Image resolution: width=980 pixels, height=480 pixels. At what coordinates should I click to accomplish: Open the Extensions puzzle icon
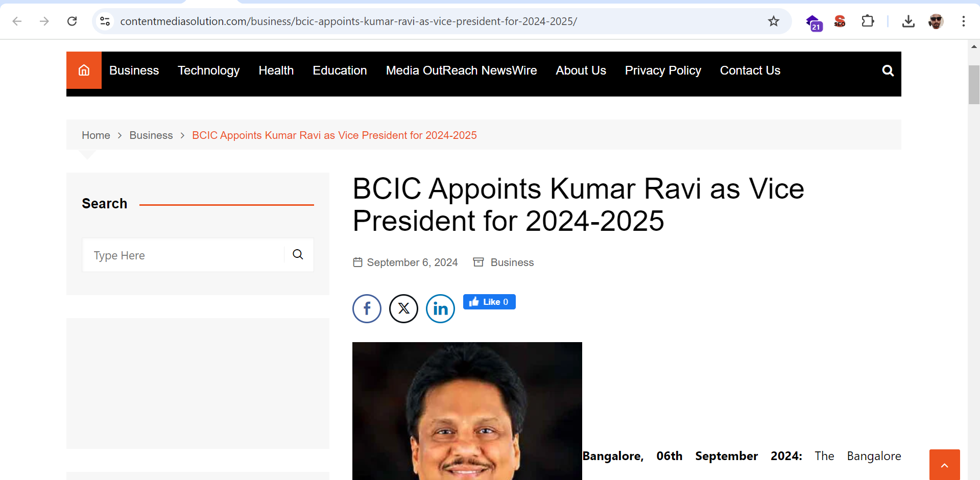(868, 21)
